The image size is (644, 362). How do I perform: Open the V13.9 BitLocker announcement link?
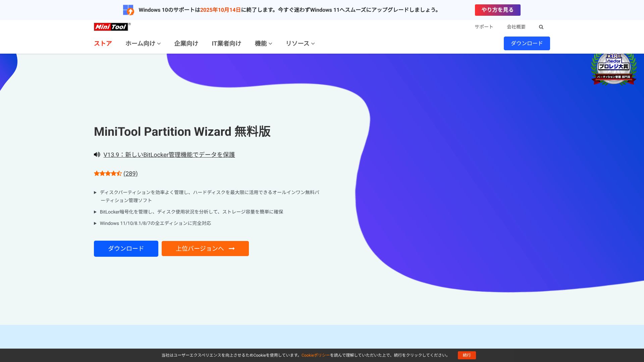[x=169, y=155]
